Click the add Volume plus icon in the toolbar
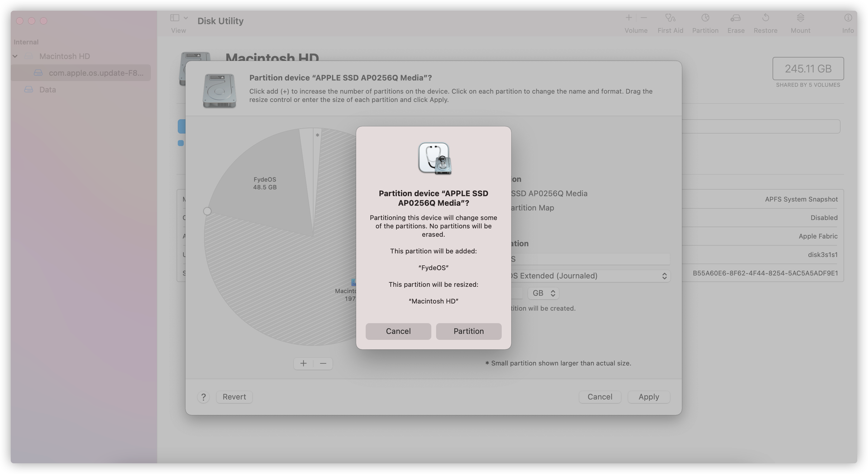The height and width of the screenshot is (474, 868). coord(628,18)
